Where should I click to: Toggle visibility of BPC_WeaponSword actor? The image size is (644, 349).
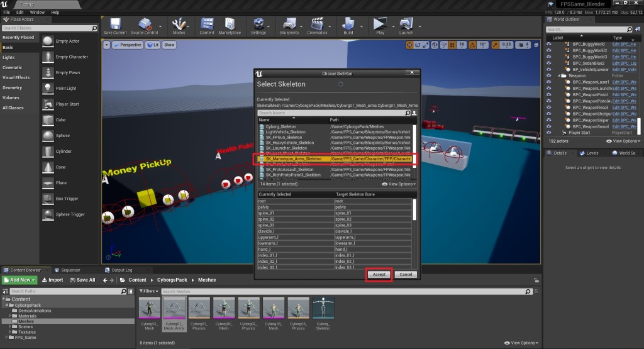549,126
